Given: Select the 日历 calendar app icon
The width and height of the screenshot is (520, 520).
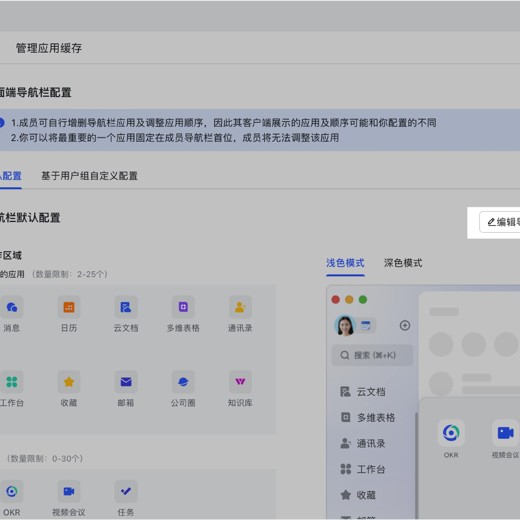Looking at the screenshot, I should click(x=69, y=307).
